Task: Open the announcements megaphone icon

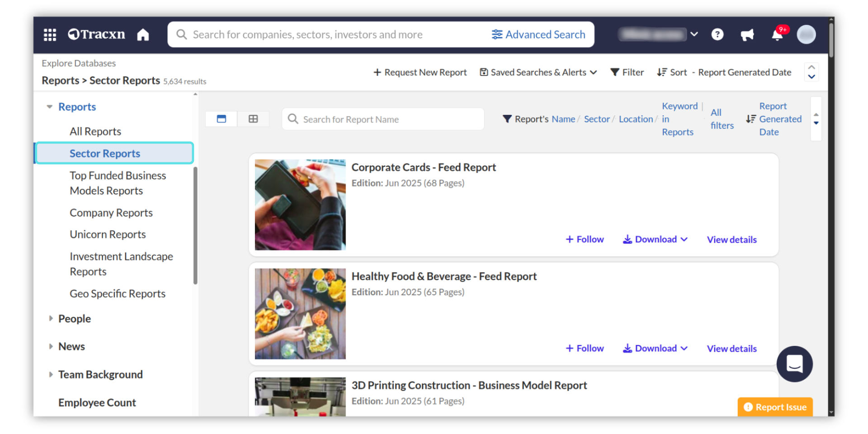Action: coord(747,35)
